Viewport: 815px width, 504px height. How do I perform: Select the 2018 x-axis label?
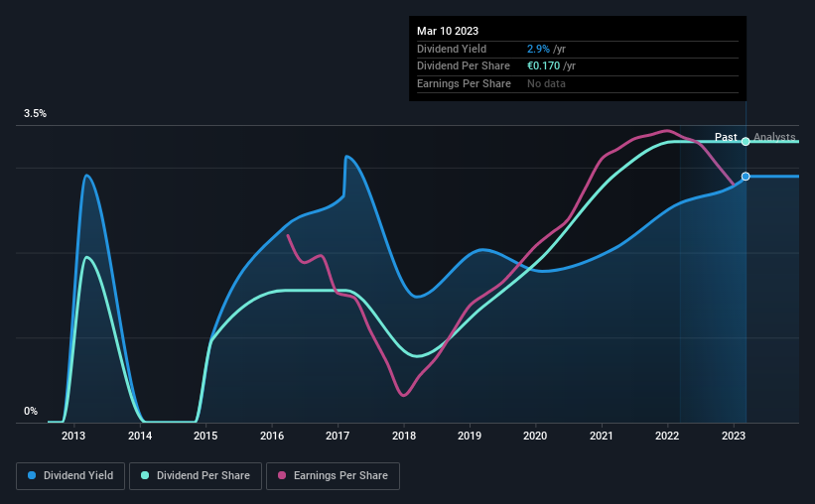404,436
